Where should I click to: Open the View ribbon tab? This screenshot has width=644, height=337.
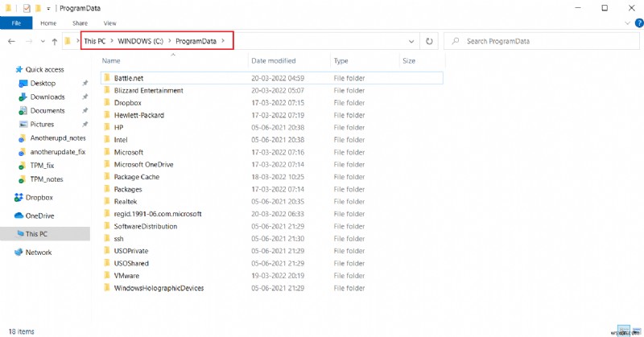(109, 23)
